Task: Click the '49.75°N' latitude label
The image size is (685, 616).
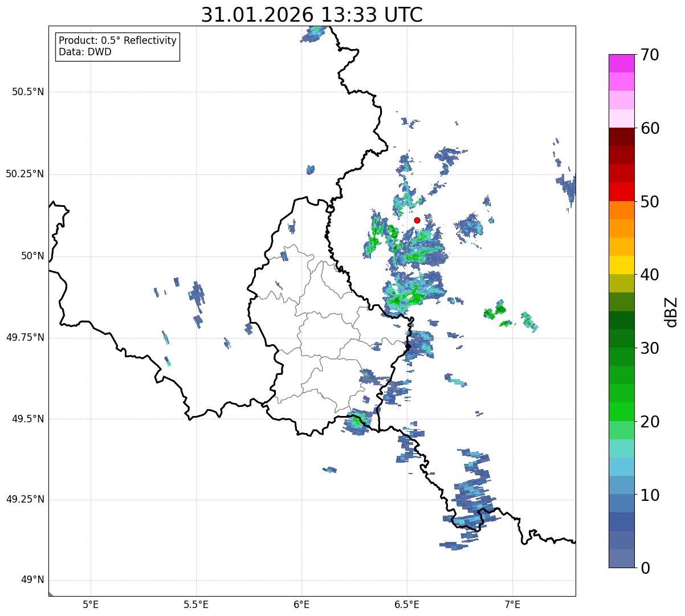Action: (25, 337)
